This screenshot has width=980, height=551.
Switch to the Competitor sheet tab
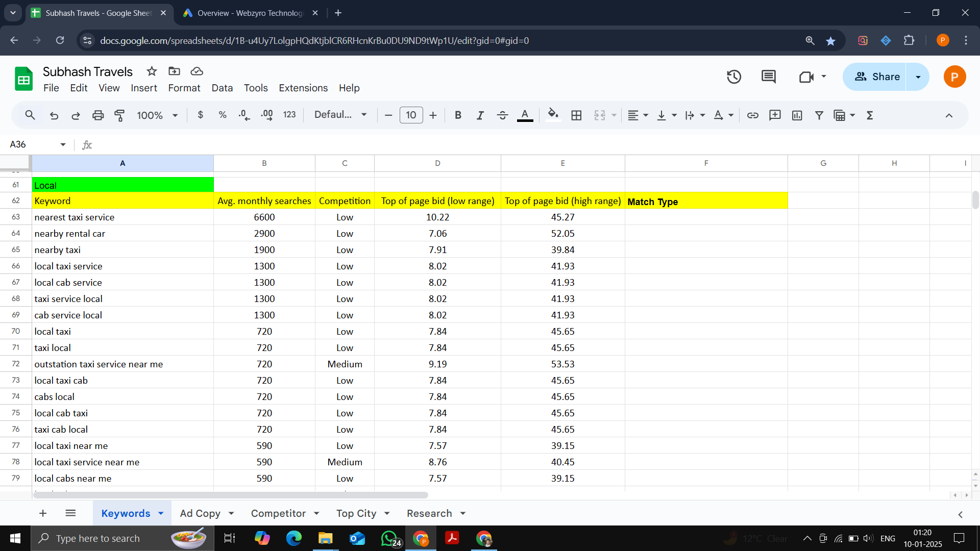pos(278,514)
